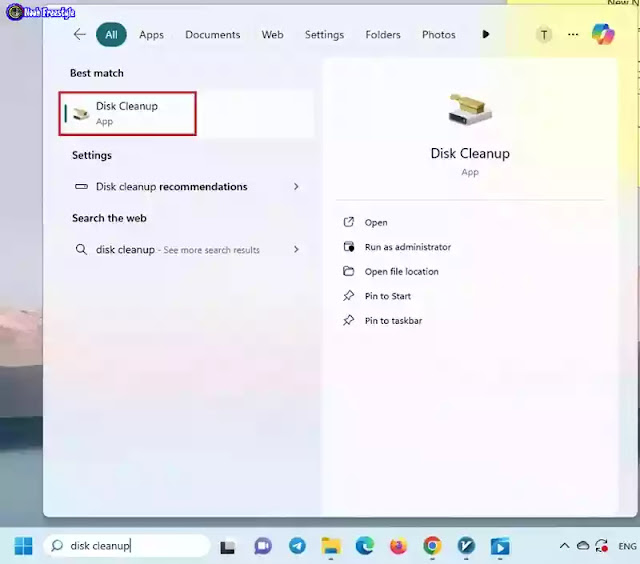Click the Pin to taskbar pin icon

[x=349, y=320]
